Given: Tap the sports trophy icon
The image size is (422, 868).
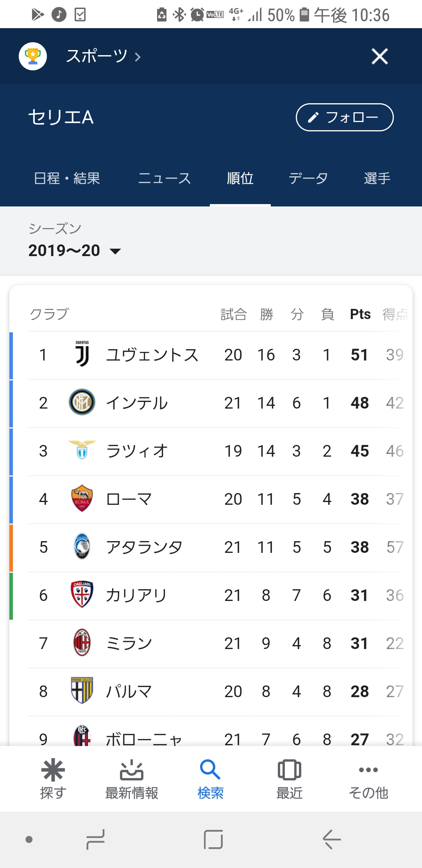Looking at the screenshot, I should pos(33,56).
